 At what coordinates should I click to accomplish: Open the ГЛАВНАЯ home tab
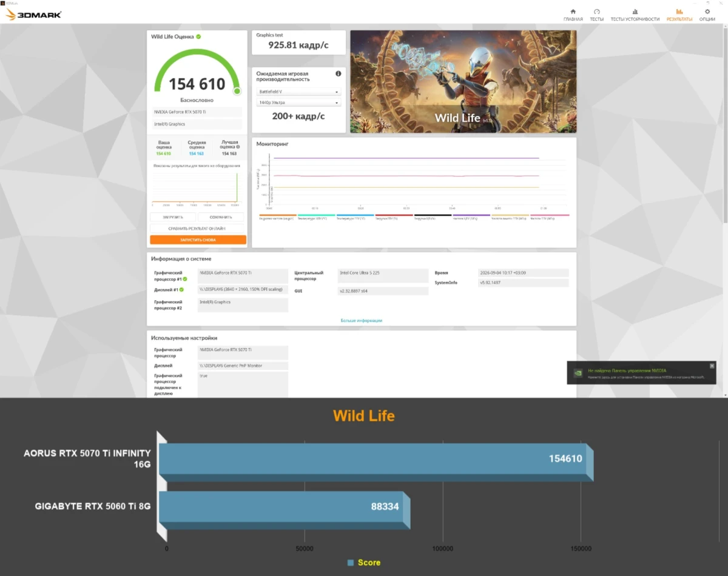click(573, 15)
